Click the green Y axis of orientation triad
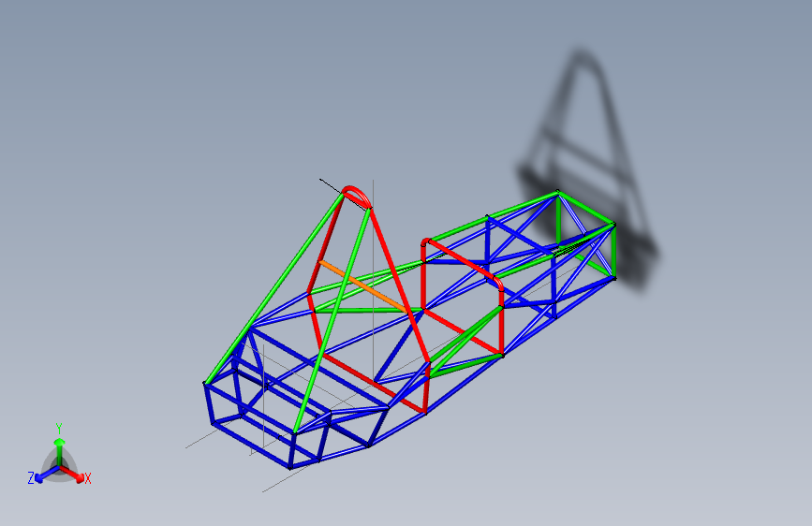The image size is (812, 526). tap(60, 451)
